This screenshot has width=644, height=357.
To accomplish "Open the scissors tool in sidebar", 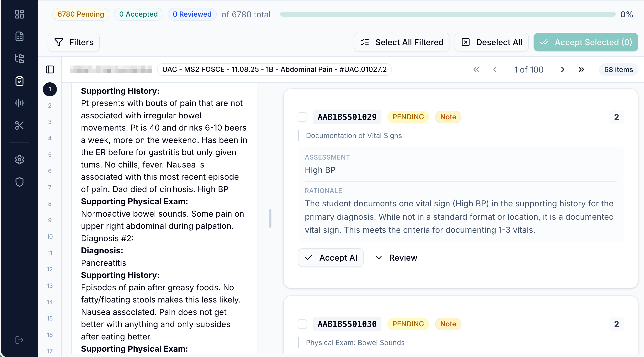I will pos(19,125).
